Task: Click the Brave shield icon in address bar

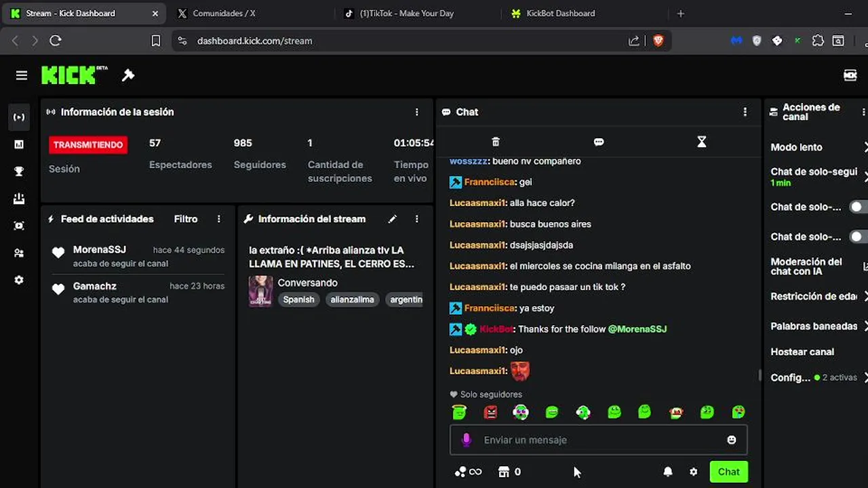Action: click(658, 41)
